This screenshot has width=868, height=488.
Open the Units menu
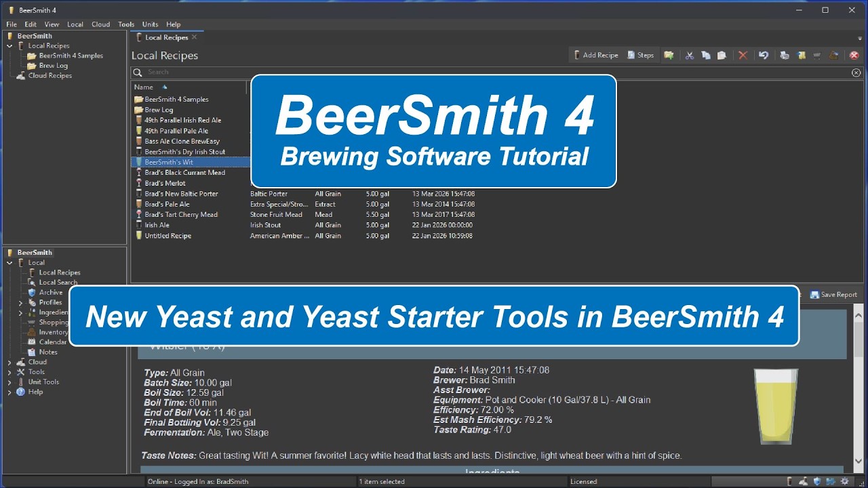pos(150,24)
